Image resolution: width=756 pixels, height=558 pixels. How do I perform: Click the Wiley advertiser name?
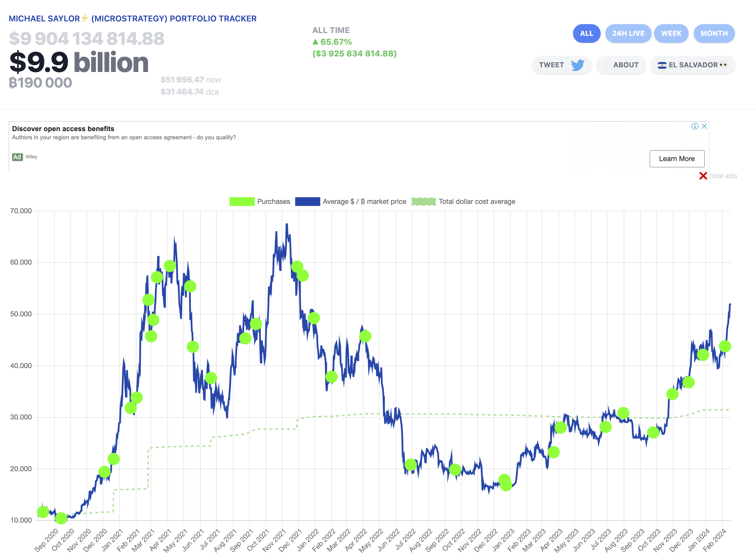tap(32, 157)
